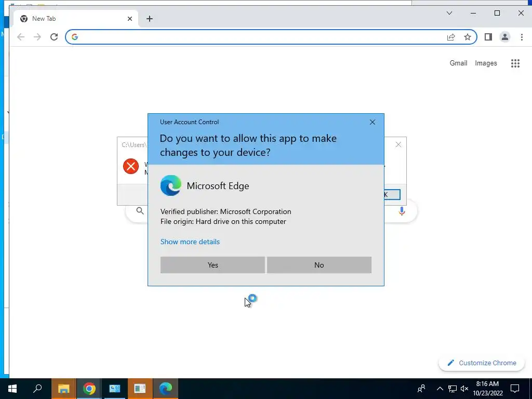Click muted volume tray icon
The height and width of the screenshot is (399, 532).
(x=464, y=389)
